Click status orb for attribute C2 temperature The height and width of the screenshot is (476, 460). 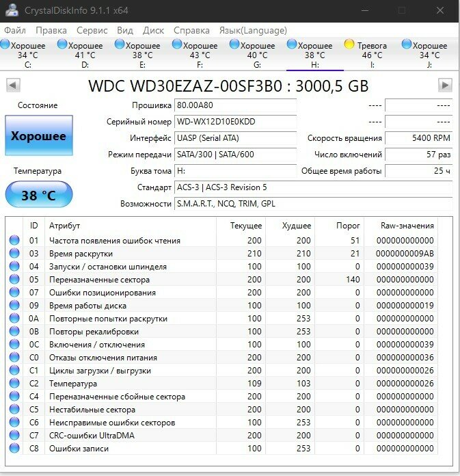pyautogui.click(x=14, y=383)
